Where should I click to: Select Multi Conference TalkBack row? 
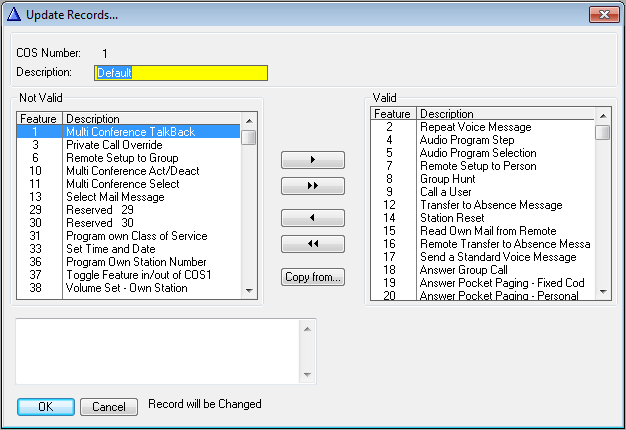tap(129, 132)
